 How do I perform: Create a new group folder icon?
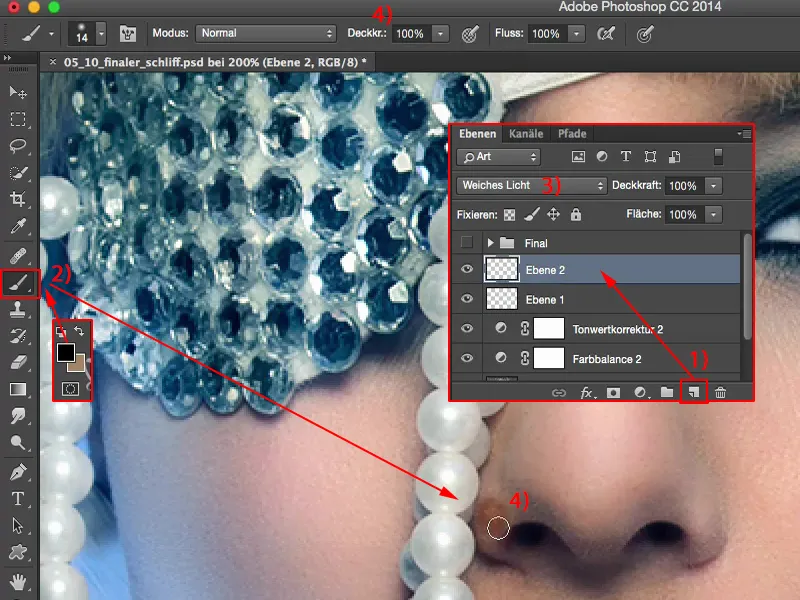(667, 392)
